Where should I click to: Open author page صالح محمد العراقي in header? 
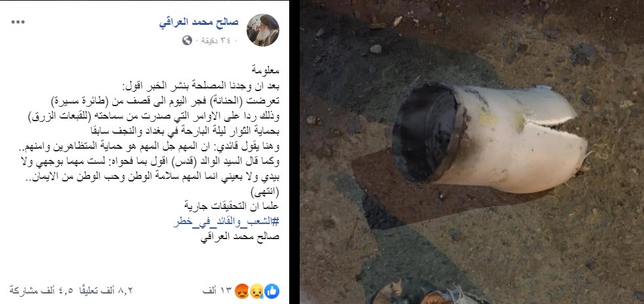pyautogui.click(x=199, y=22)
